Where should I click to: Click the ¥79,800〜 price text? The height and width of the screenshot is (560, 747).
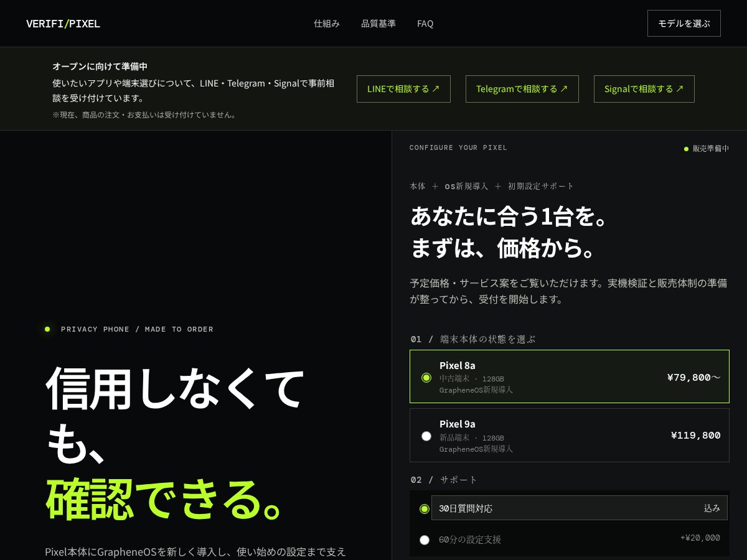coord(693,377)
